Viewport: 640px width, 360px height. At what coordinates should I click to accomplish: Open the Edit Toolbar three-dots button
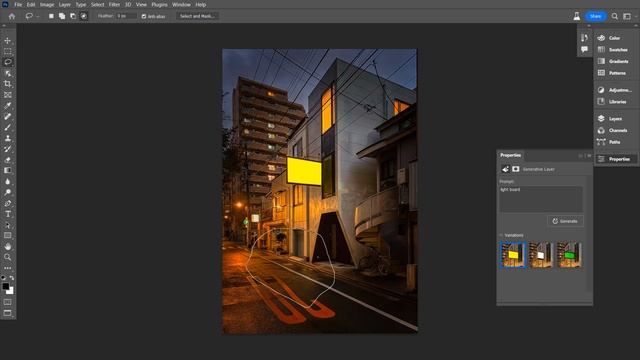click(8, 268)
